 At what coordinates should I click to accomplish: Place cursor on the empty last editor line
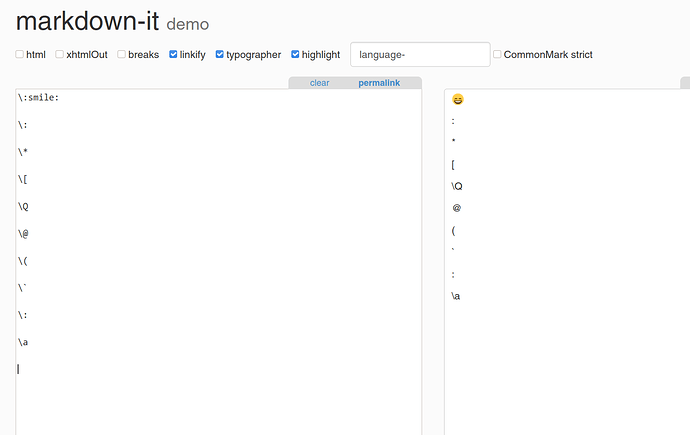point(219,369)
